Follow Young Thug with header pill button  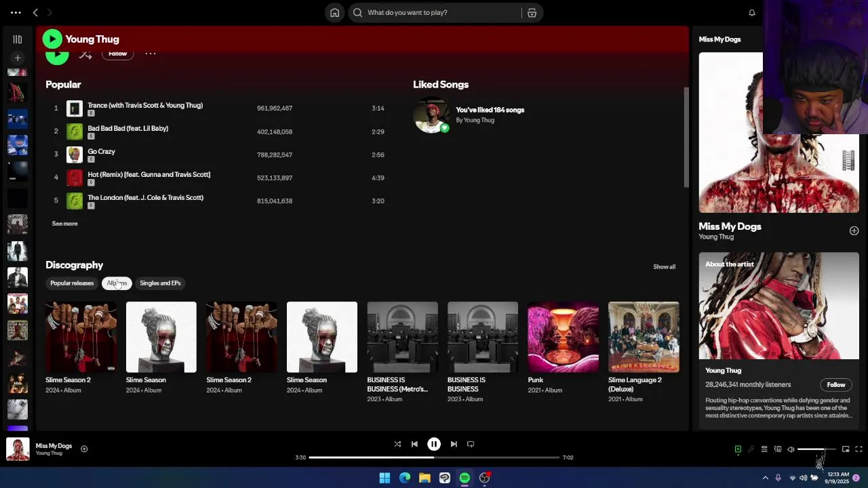pos(117,54)
